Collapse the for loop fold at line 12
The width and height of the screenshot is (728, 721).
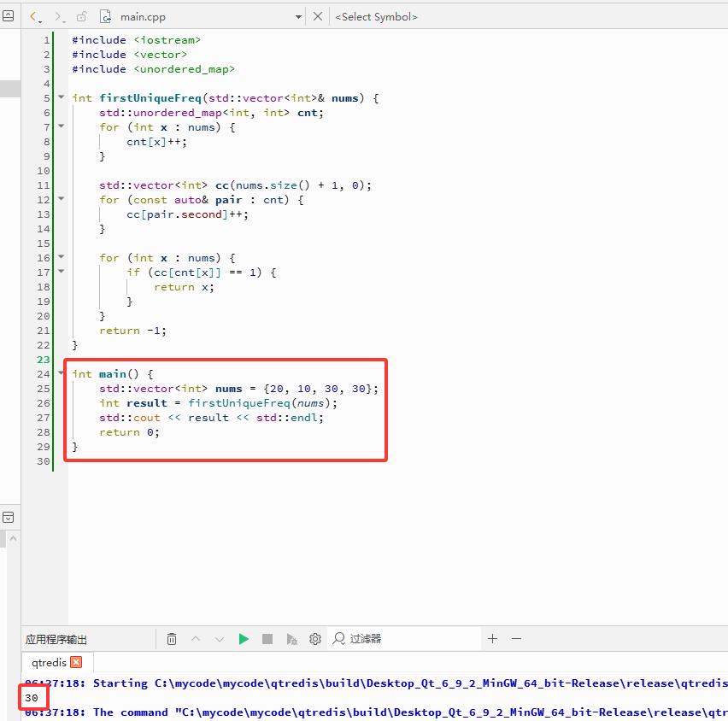click(x=61, y=199)
